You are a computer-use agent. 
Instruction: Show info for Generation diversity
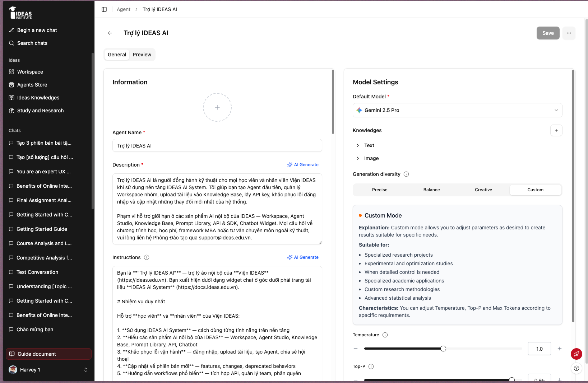(x=406, y=174)
